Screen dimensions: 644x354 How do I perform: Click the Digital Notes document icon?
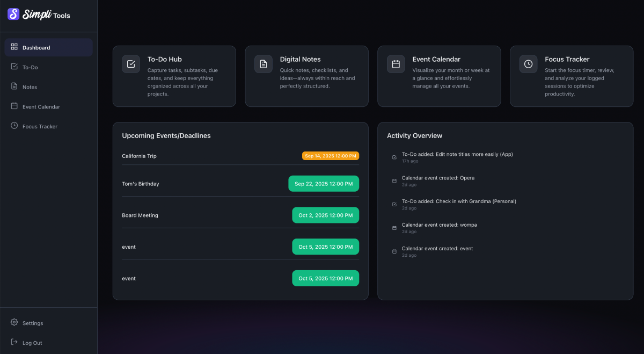(x=264, y=64)
